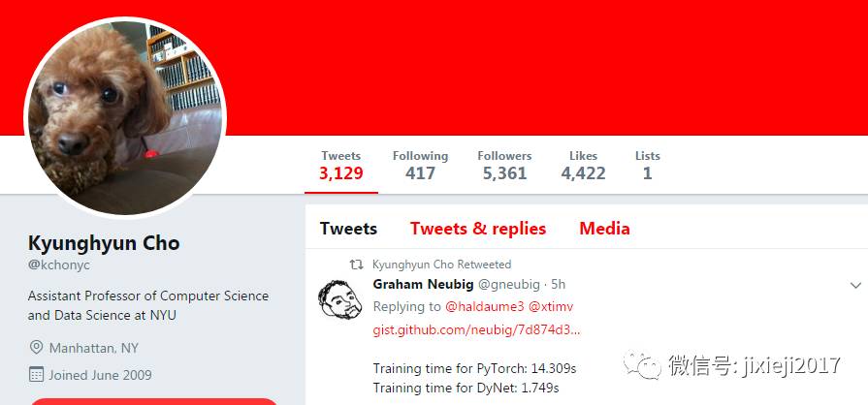
Task: View the Lists count link
Action: click(647, 166)
